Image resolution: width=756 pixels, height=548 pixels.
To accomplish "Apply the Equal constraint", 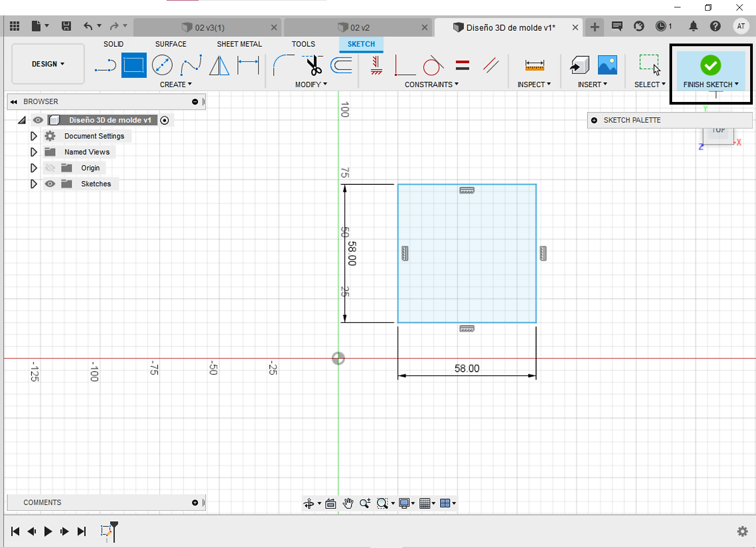I will 462,66.
